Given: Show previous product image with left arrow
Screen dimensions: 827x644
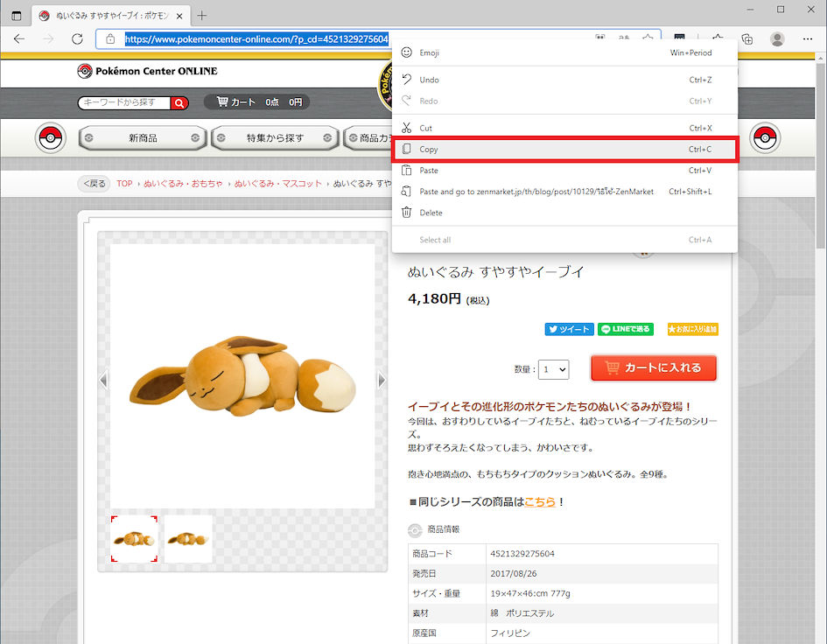Looking at the screenshot, I should click(x=103, y=380).
